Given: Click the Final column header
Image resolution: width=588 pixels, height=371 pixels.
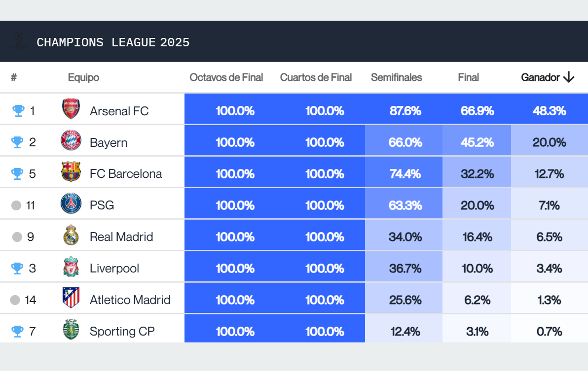Looking at the screenshot, I should [468, 77].
